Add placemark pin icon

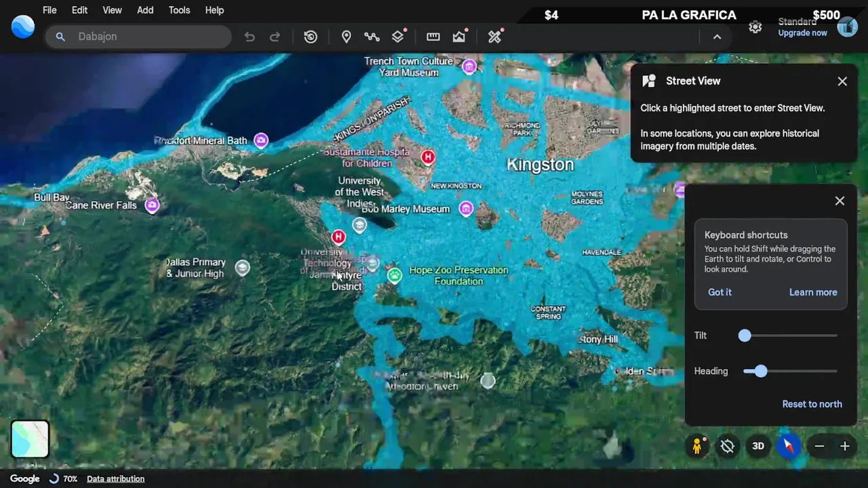[347, 37]
